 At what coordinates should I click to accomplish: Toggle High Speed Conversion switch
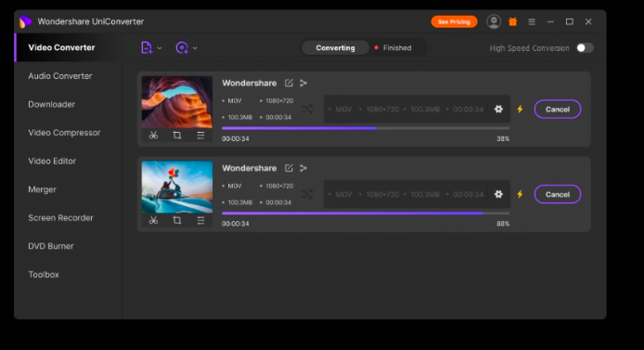tap(585, 48)
